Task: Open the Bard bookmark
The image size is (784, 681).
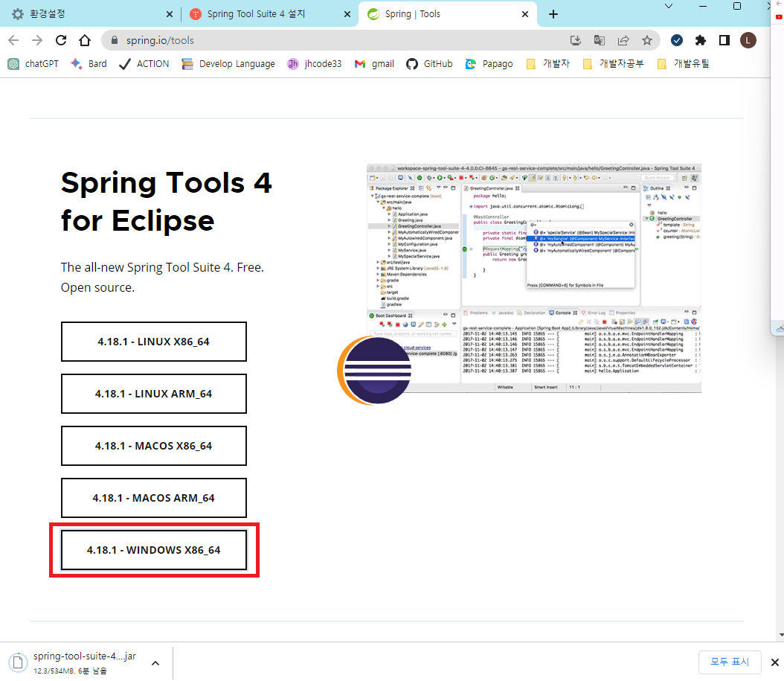Action: pyautogui.click(x=89, y=64)
